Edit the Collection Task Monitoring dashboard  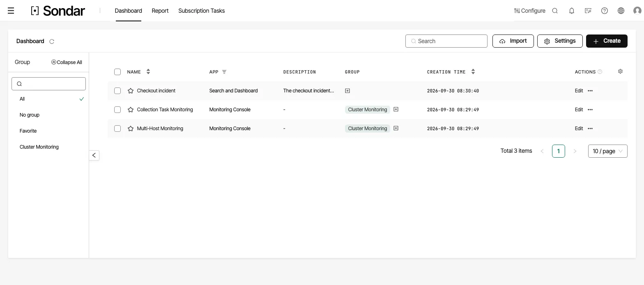coord(579,110)
